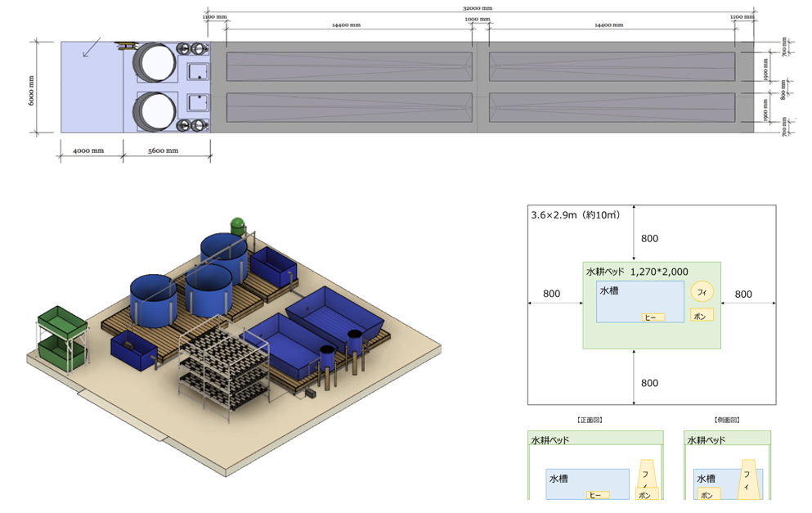This screenshot has width=812, height=513.
Task: Click the green dome tank in 3D view
Action: (237, 226)
